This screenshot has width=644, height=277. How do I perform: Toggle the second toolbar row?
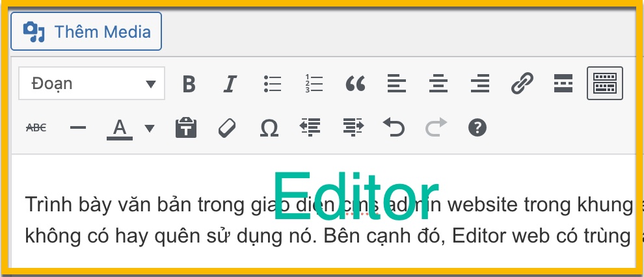click(x=605, y=84)
